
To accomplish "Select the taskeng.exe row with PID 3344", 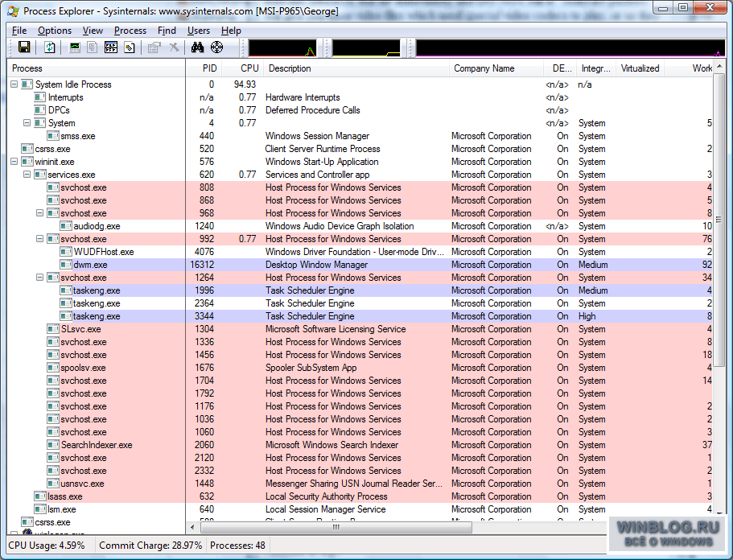I will pyautogui.click(x=360, y=316).
